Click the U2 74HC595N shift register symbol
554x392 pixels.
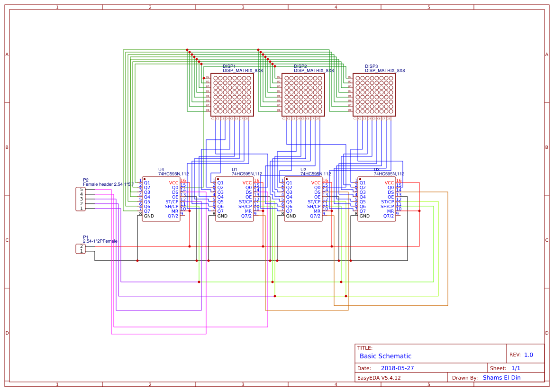pos(303,199)
